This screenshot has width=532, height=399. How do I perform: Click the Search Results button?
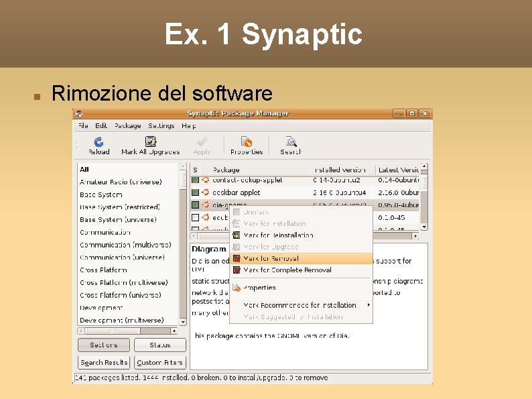104,362
